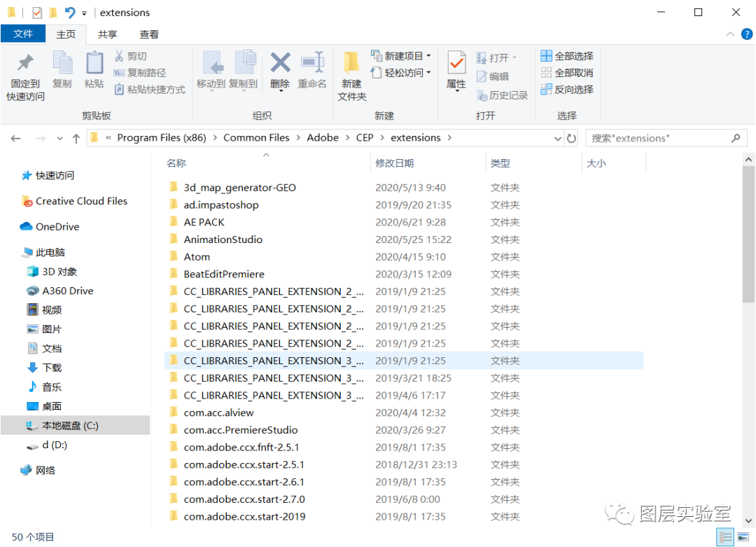Click the search magnifier icon
Viewport: 756px width, 547px height.
click(x=736, y=139)
